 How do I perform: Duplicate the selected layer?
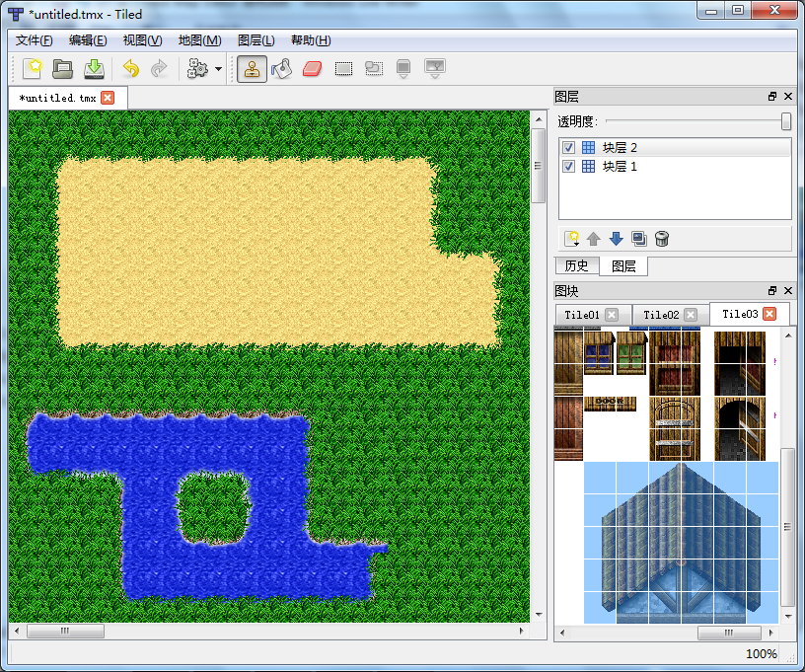[639, 239]
